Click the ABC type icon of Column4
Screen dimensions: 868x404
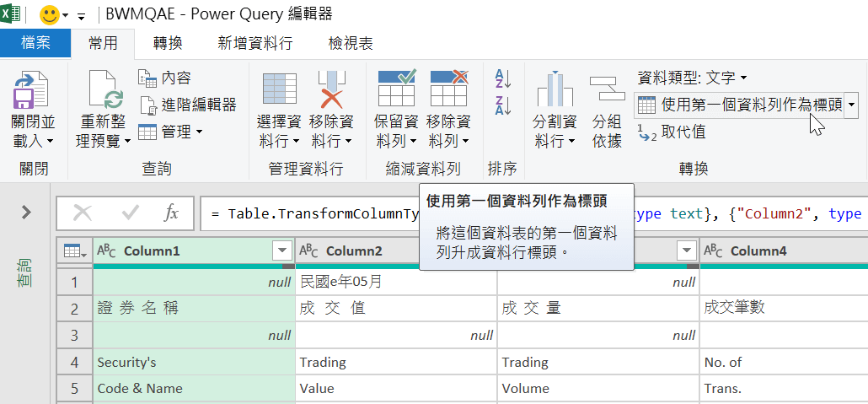click(x=713, y=251)
